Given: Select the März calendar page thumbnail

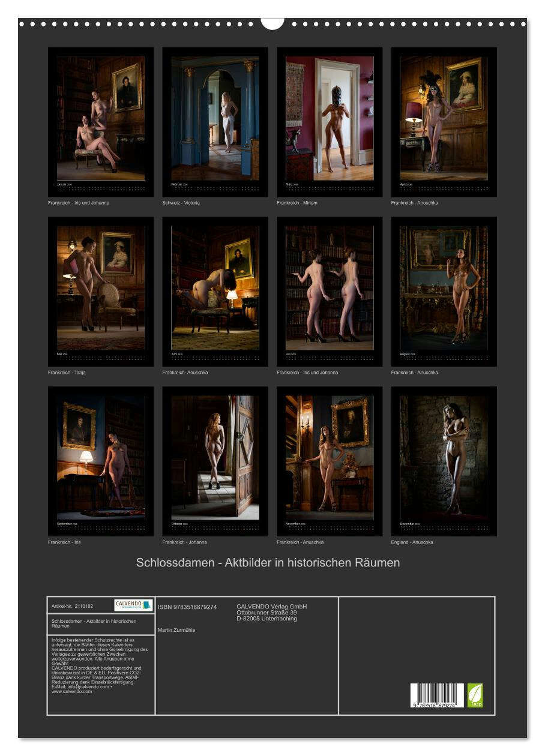Looking at the screenshot, I should pos(330,122).
